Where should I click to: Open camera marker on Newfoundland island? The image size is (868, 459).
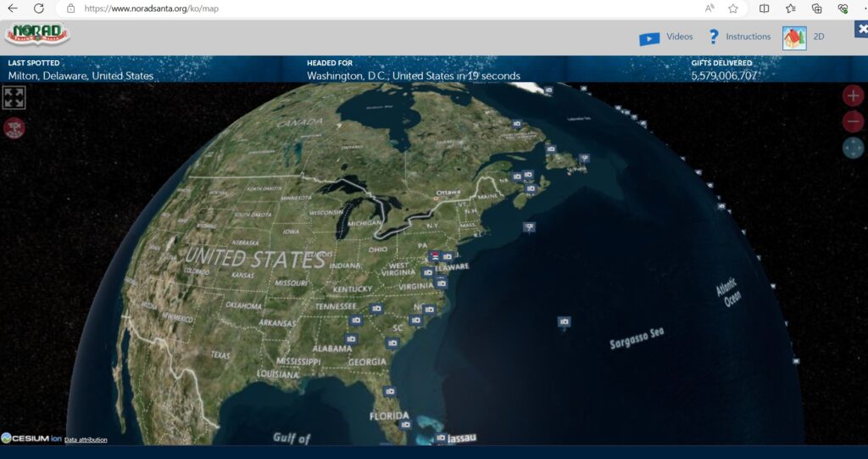point(551,149)
